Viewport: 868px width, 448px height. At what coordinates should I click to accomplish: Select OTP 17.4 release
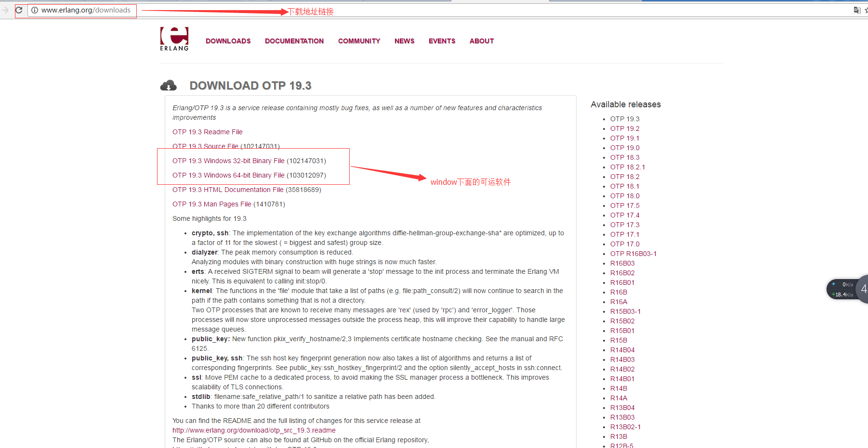click(x=625, y=215)
